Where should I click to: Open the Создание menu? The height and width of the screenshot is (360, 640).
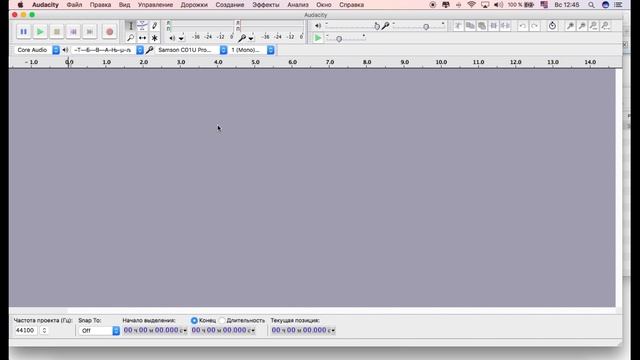(230, 5)
